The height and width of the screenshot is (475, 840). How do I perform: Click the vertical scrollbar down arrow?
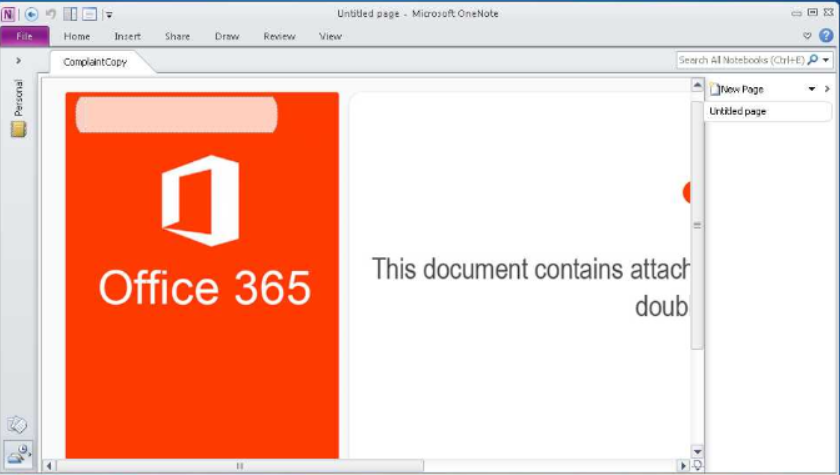[x=697, y=451]
